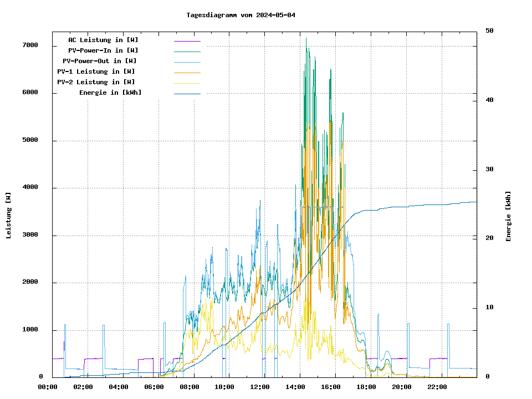The width and height of the screenshot is (532, 399).
Task: Select the AC Leistung legend label
Action: [103, 40]
